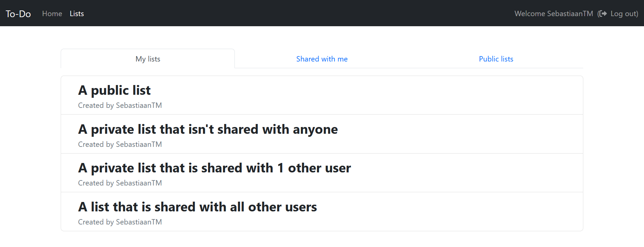
Task: Go to the Home page
Action: tap(52, 14)
